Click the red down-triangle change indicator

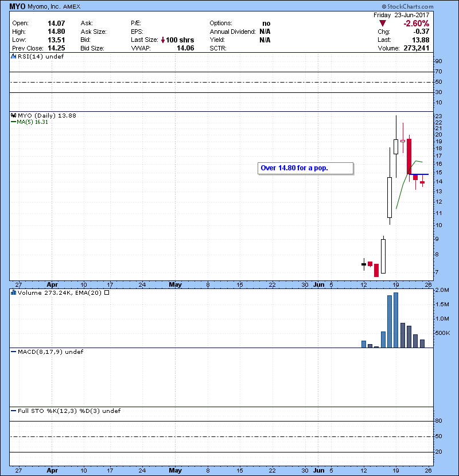pos(383,24)
